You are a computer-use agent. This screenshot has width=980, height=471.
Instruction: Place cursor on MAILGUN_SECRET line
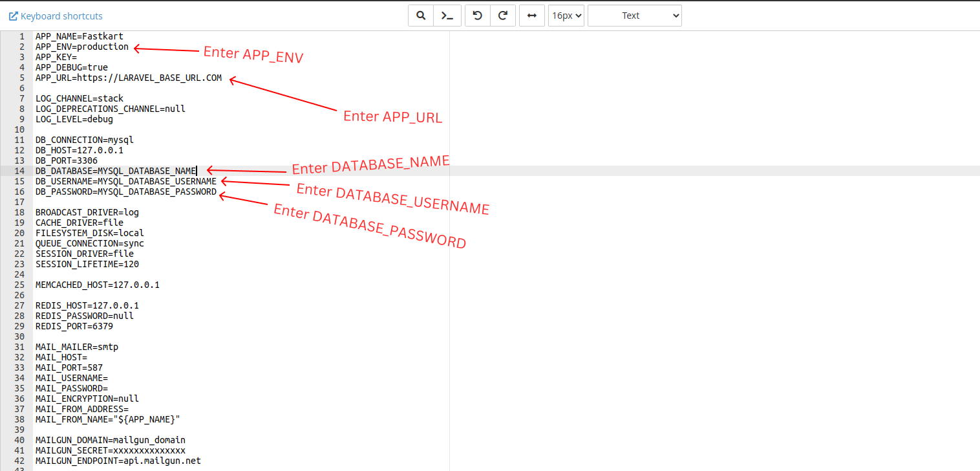(110, 450)
